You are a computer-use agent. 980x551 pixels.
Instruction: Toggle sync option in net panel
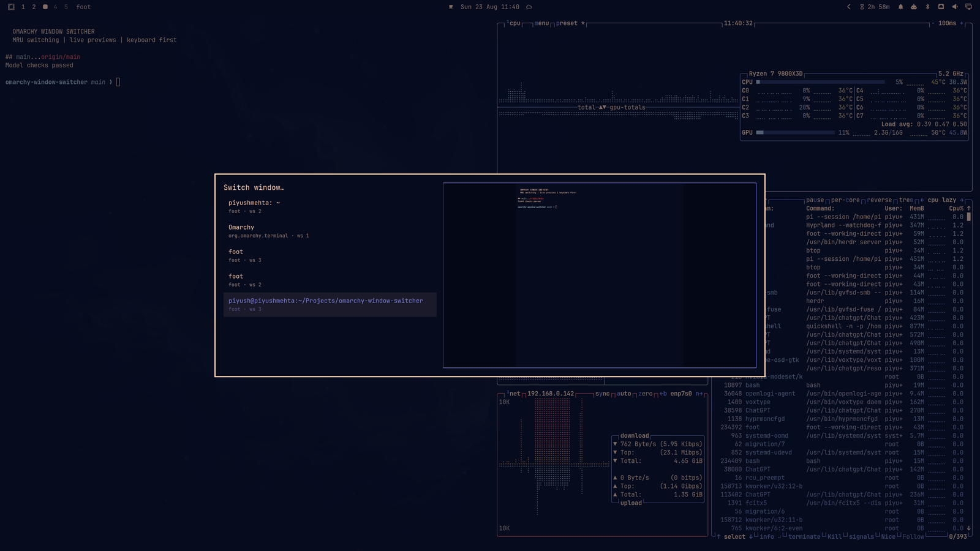point(602,394)
